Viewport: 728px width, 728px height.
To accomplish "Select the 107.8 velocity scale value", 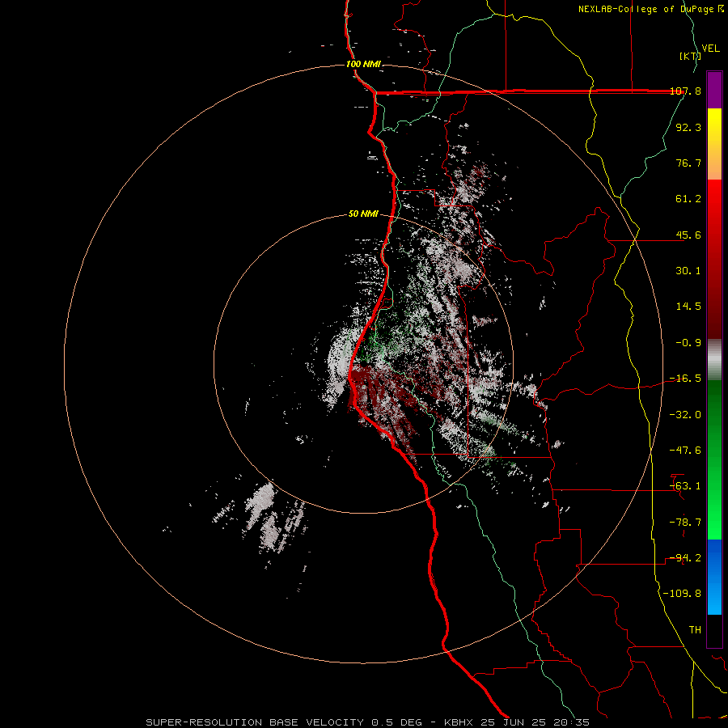I will click(x=685, y=91).
